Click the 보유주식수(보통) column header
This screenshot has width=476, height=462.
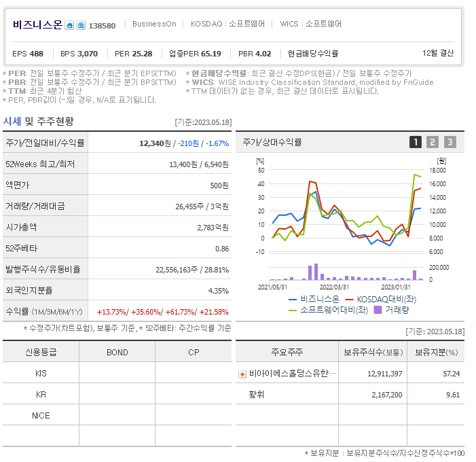373,352
